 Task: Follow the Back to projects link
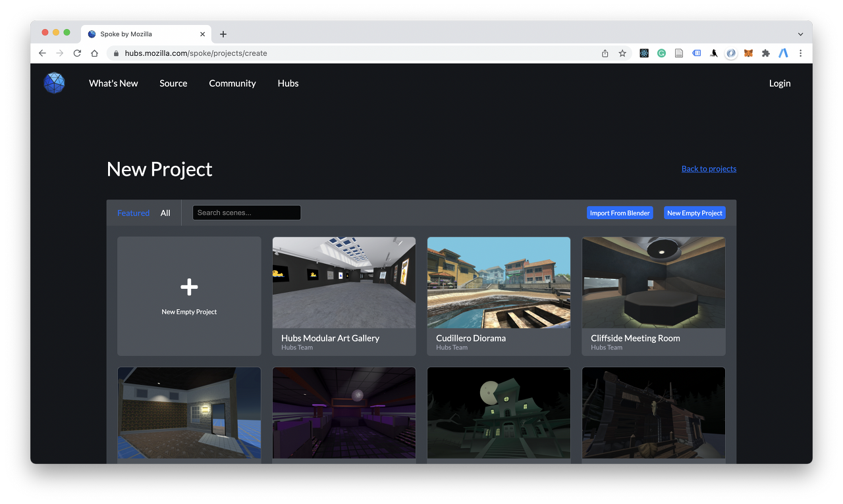tap(709, 168)
